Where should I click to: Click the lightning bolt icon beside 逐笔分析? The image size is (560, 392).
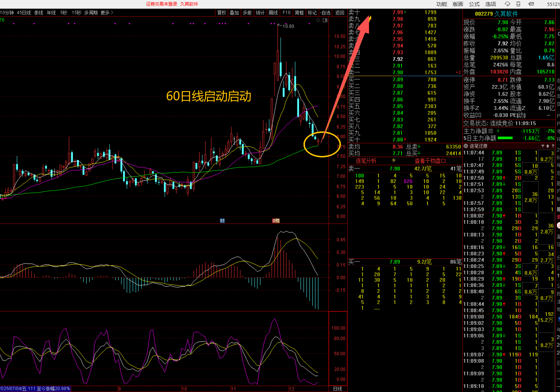point(394,161)
